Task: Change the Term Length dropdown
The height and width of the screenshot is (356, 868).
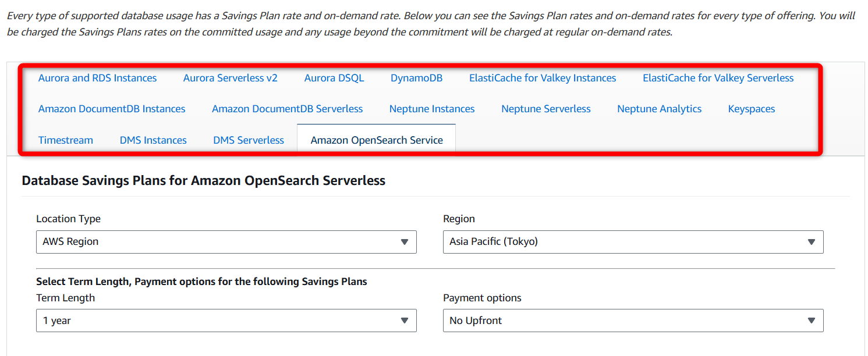Action: [226, 321]
